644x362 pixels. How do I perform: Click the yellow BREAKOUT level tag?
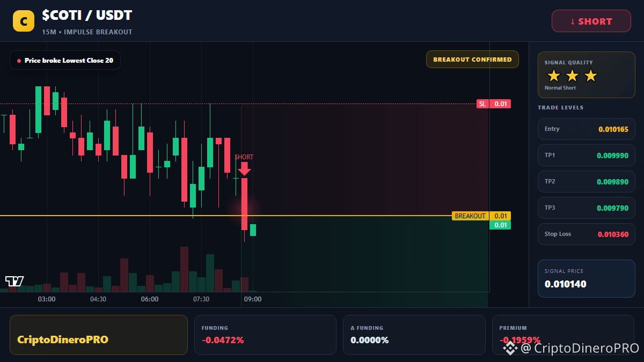[481, 216]
